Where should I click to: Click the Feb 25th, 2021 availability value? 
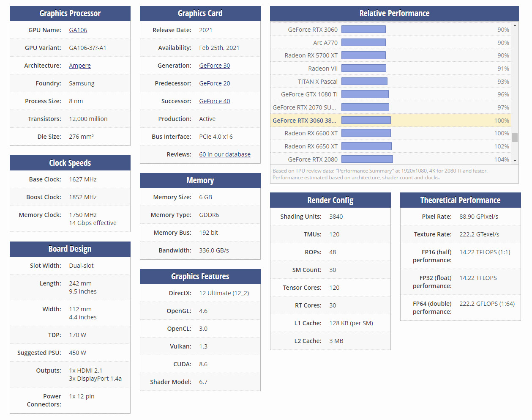(219, 48)
